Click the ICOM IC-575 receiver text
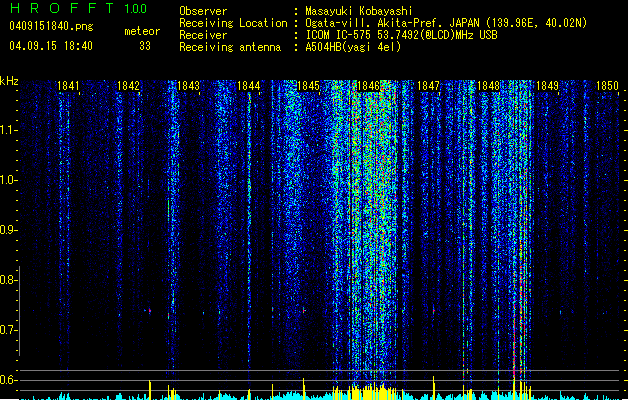The image size is (629, 400). click(x=401, y=35)
